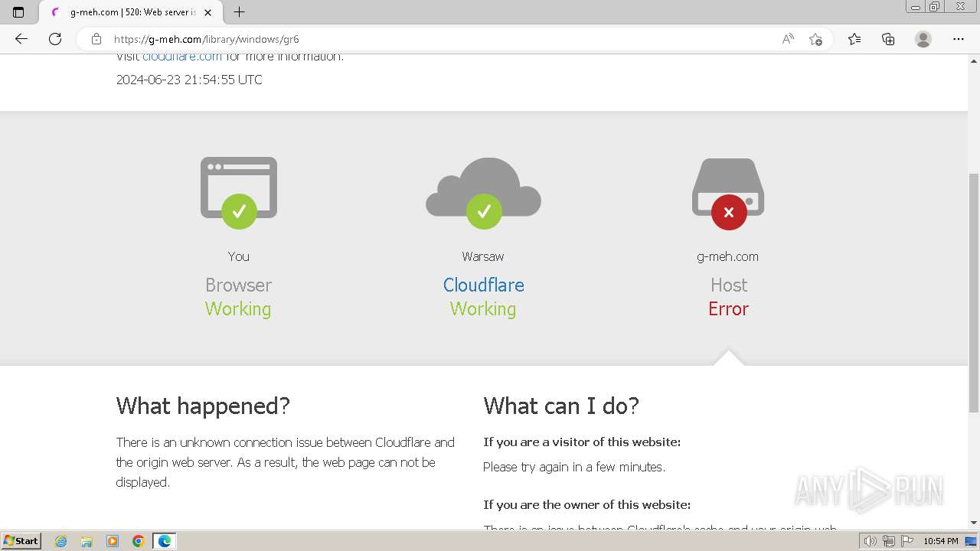Viewport: 980px width, 551px height.
Task: Click the host server error icon
Action: coord(728,194)
